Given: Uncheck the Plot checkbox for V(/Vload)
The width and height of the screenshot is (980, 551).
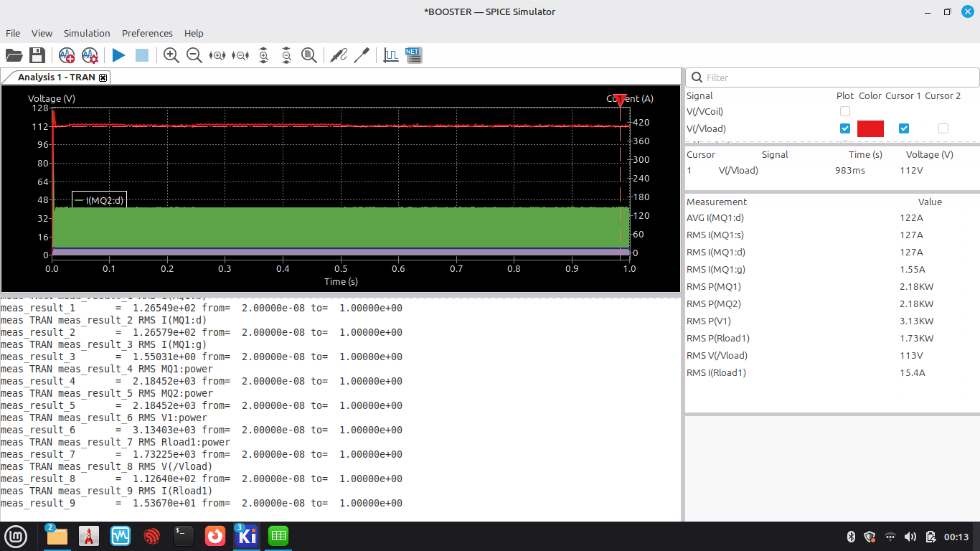Looking at the screenshot, I should click(x=845, y=128).
